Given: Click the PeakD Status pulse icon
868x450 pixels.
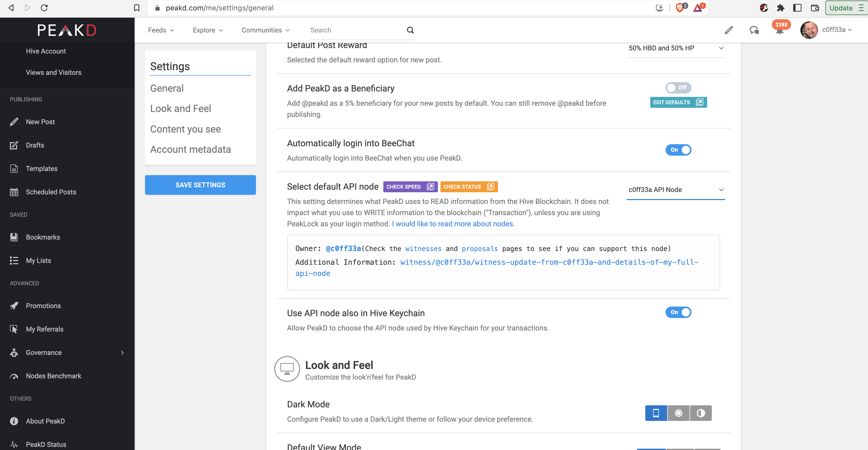Looking at the screenshot, I should click(14, 445).
